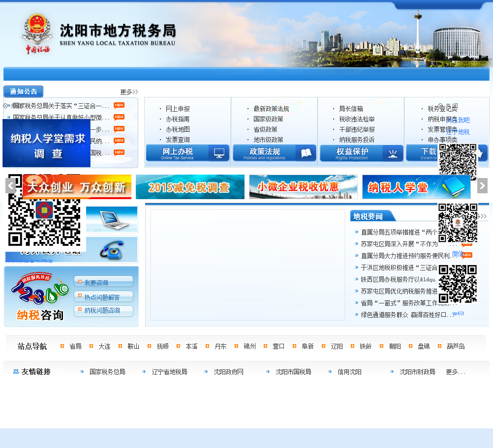Open news 苏家屯区局深入开展“不作为
Screen dimensions: 493x448
(399, 244)
